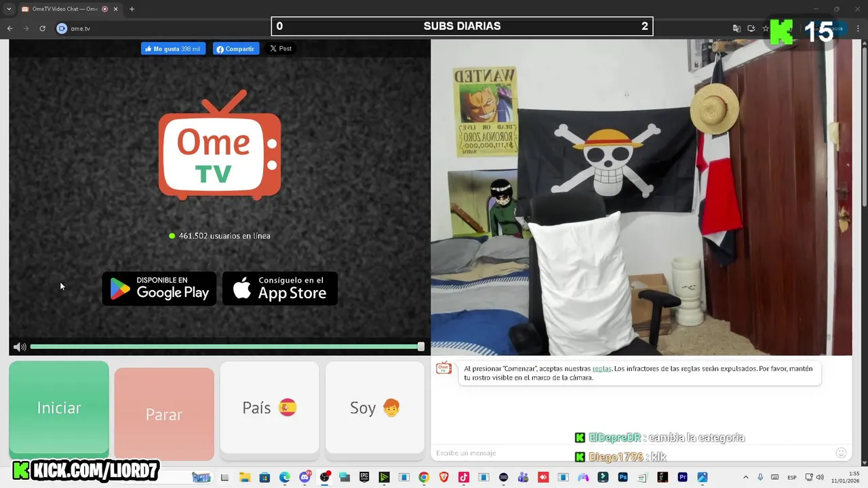Open Epic Games Launcher from taskbar

click(x=364, y=477)
